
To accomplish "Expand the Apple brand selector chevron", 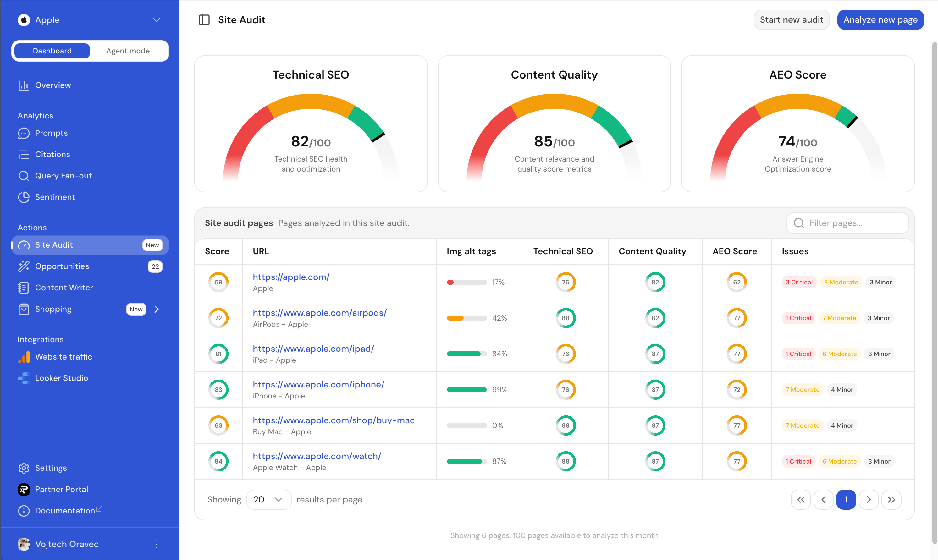I will tap(156, 20).
